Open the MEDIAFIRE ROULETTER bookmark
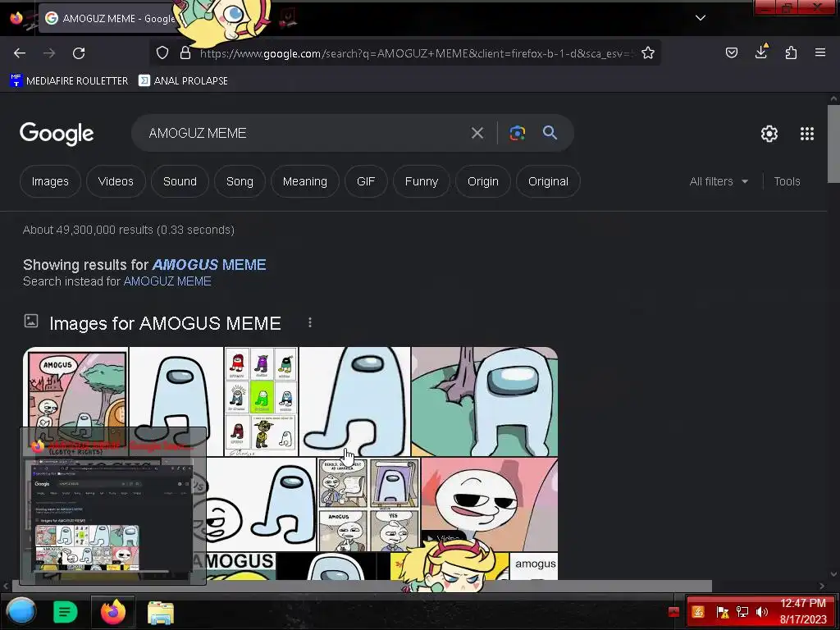 coord(69,80)
